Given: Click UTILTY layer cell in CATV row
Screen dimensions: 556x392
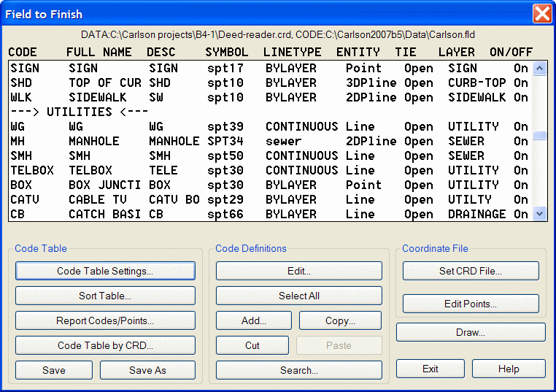Looking at the screenshot, I should (x=469, y=199).
